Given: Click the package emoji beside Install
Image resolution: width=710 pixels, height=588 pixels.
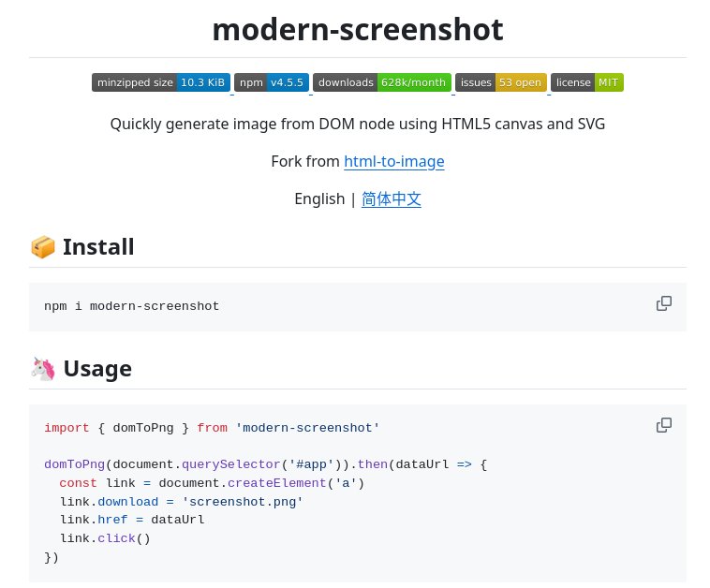Looking at the screenshot, I should (x=43, y=247).
